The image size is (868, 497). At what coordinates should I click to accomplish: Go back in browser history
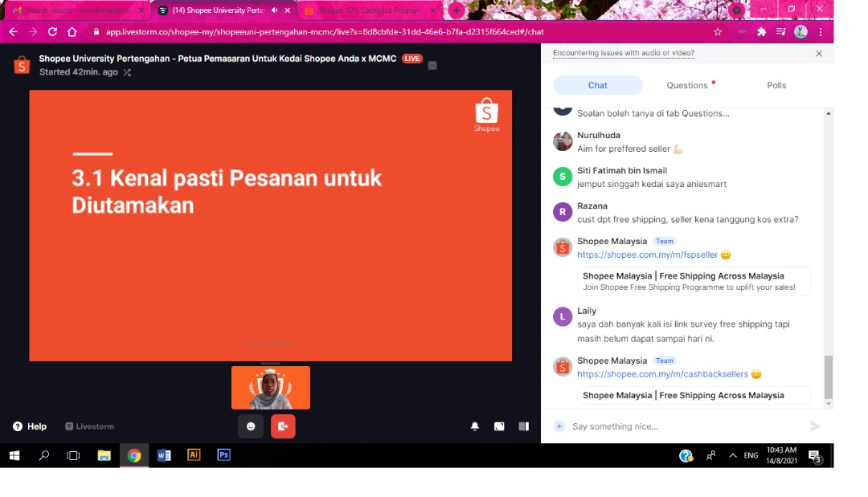tap(14, 31)
